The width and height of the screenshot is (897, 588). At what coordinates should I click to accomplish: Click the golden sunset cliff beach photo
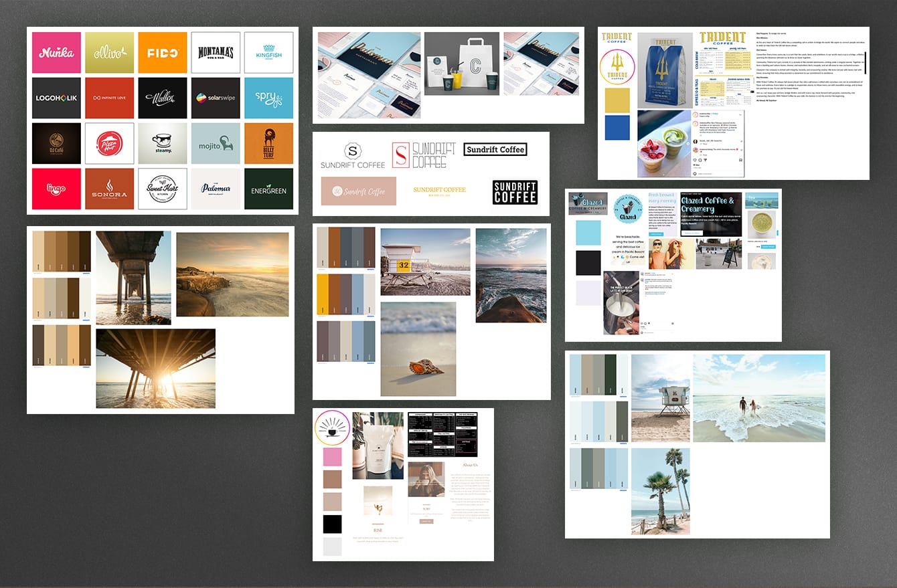(232, 274)
